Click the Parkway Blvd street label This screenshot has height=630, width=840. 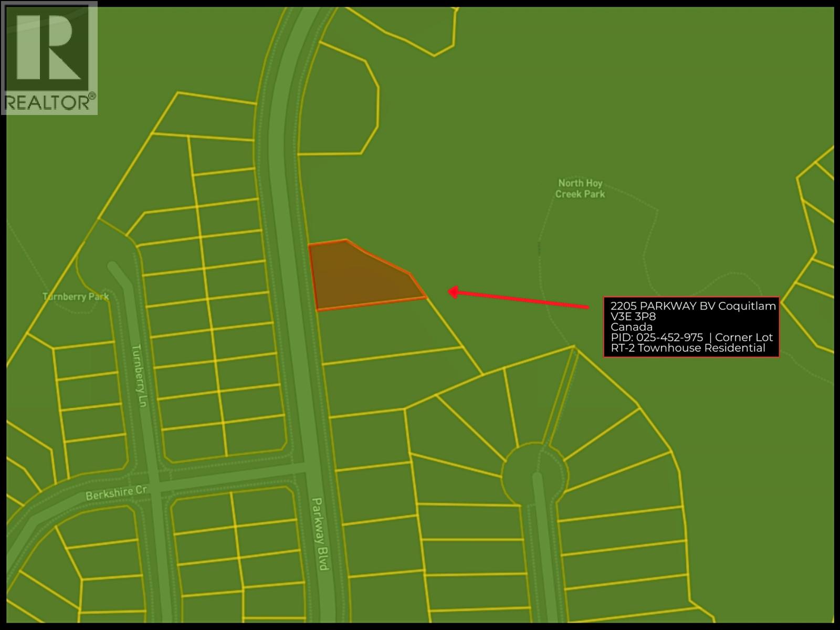(x=320, y=534)
